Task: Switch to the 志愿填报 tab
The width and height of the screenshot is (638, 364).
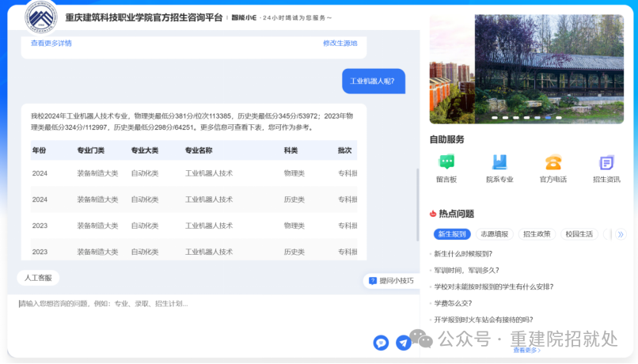Action: pyautogui.click(x=496, y=234)
